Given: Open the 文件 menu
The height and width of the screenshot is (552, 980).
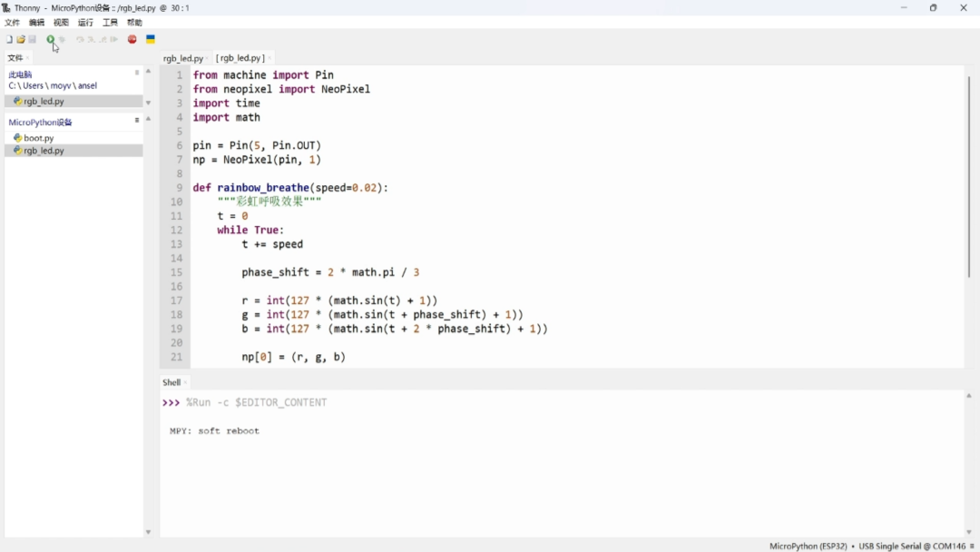Looking at the screenshot, I should [12, 23].
